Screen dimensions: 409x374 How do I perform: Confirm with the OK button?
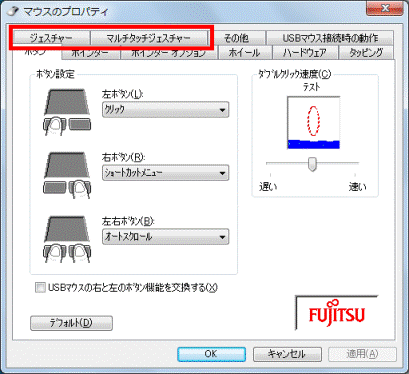[211, 354]
